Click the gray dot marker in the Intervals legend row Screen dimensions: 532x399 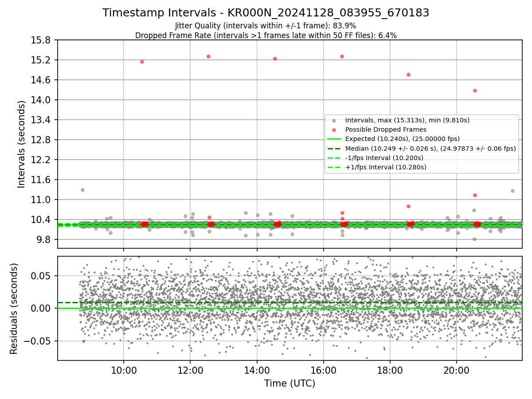334,121
